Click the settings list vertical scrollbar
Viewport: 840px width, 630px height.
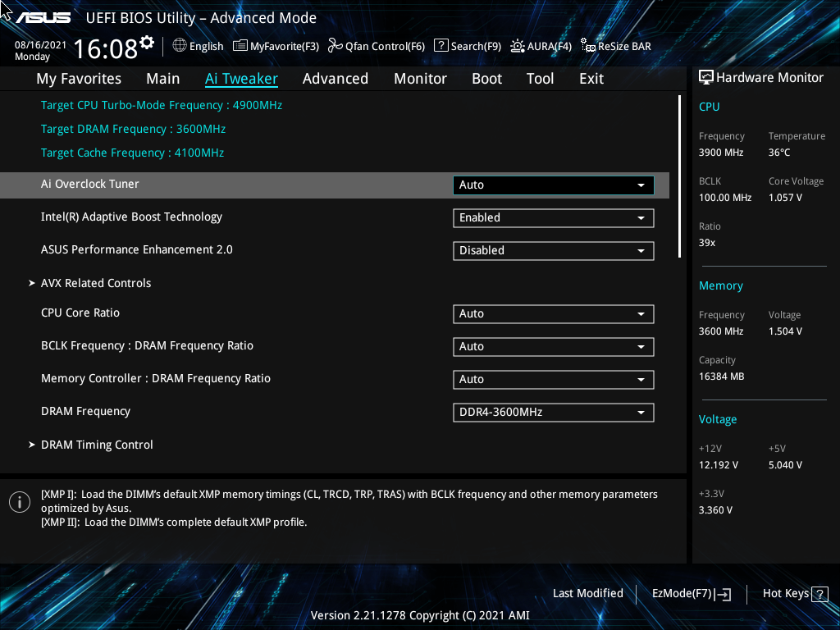(679, 177)
